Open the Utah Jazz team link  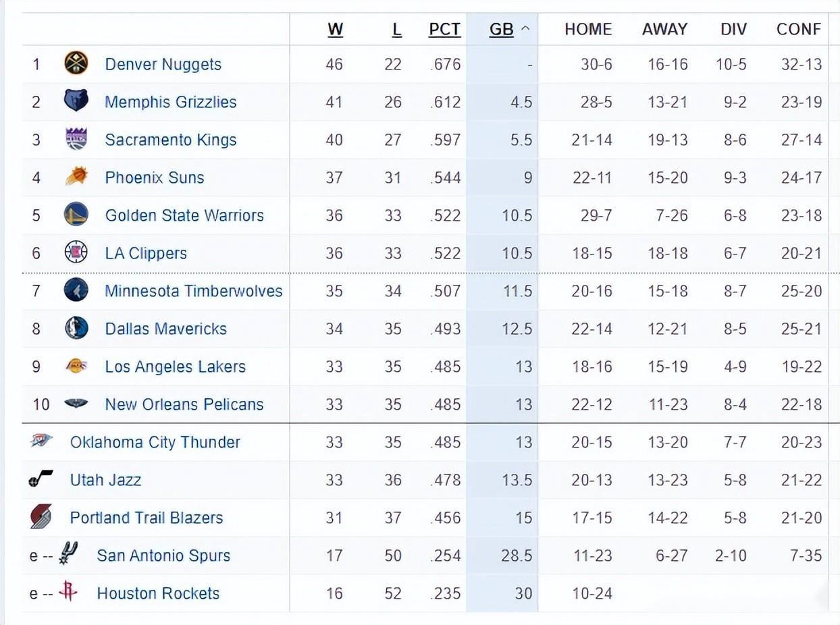(x=105, y=480)
